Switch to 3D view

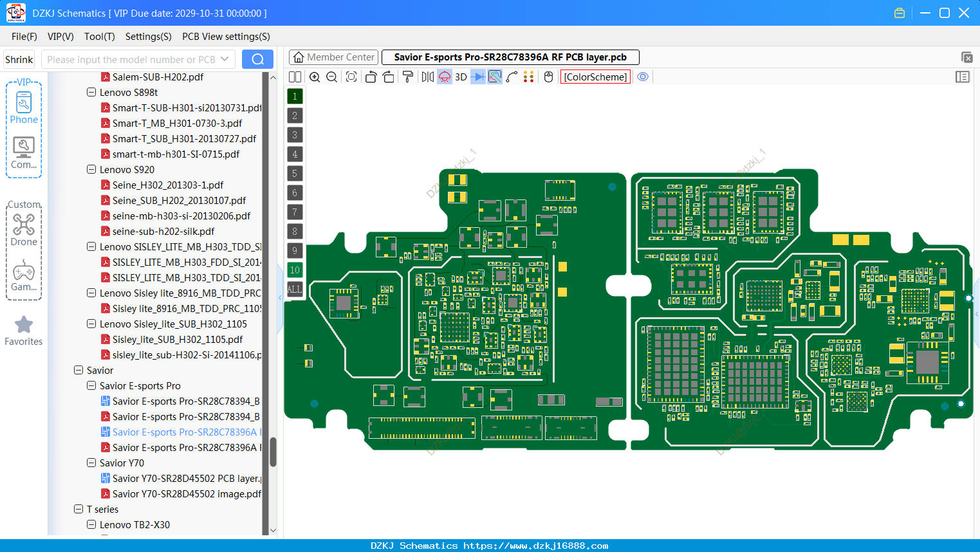[461, 77]
